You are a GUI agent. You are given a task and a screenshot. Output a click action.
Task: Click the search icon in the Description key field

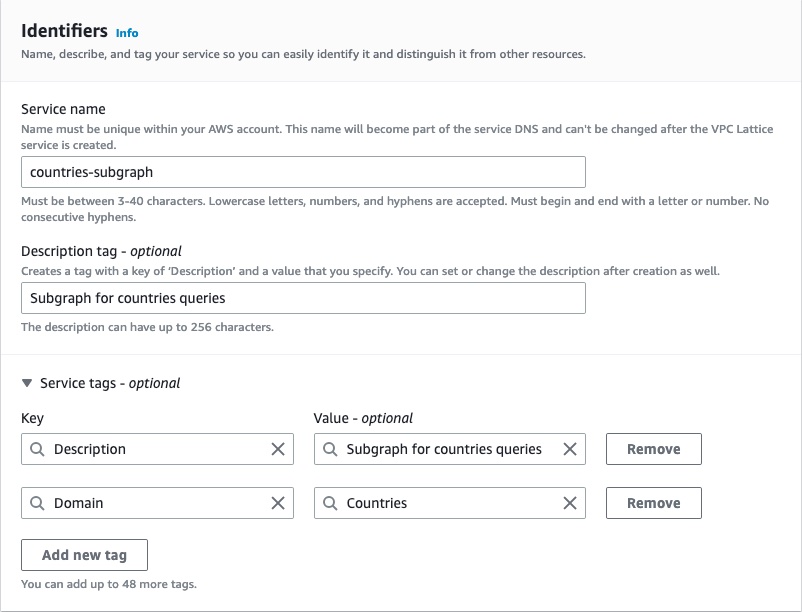tap(36, 449)
